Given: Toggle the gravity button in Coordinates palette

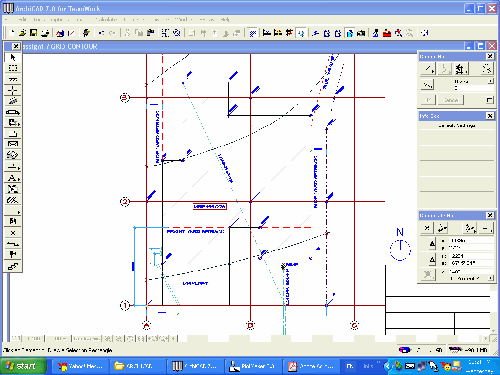Looking at the screenshot, I should pos(428,274).
